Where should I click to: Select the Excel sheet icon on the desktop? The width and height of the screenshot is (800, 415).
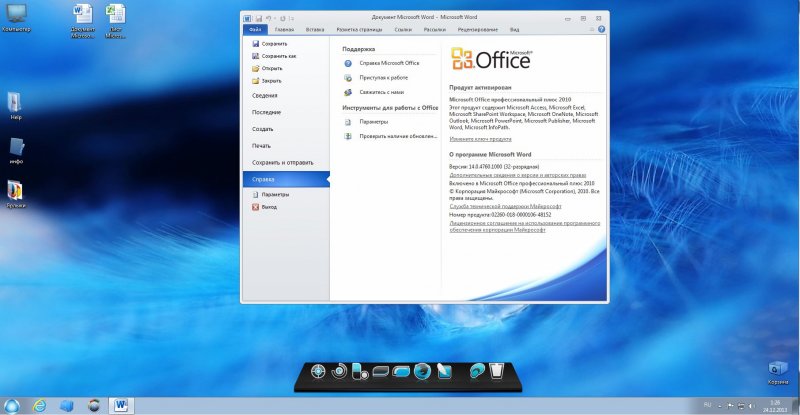(x=115, y=21)
